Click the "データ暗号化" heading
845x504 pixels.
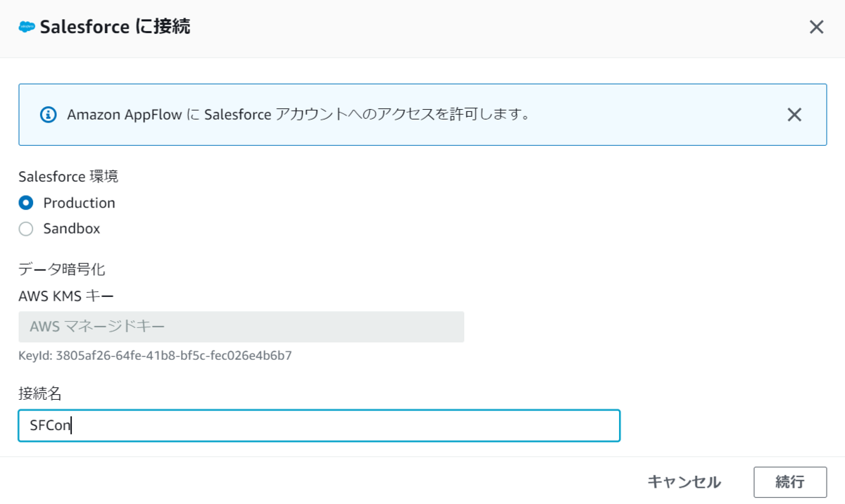click(62, 269)
